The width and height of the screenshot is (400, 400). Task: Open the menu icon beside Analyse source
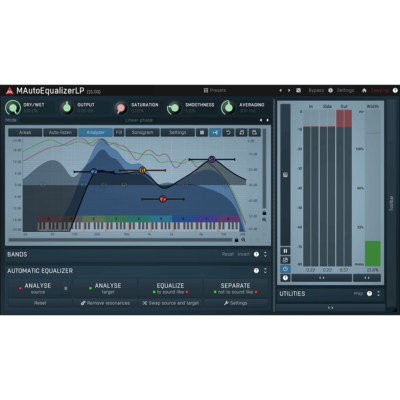point(66,288)
